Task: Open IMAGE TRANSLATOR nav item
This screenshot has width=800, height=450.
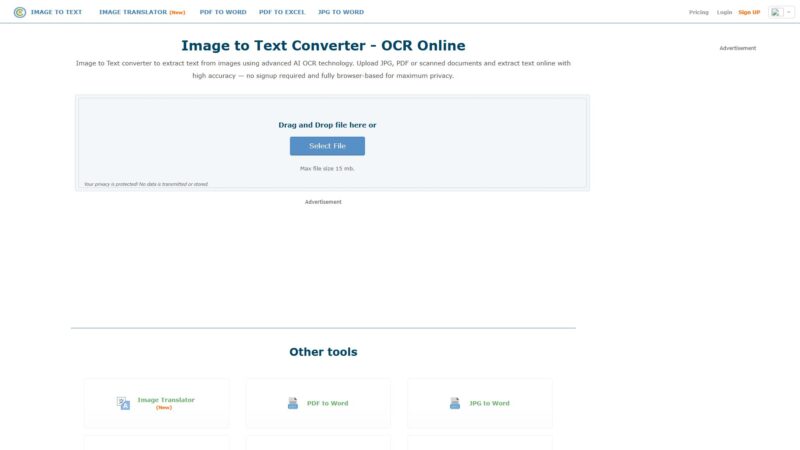Action: (142, 12)
